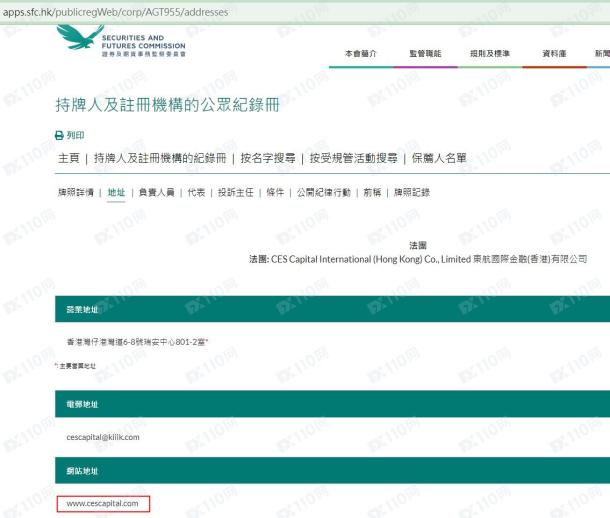Click the business address text with 801-2室
The image size is (610, 518).
point(137,342)
